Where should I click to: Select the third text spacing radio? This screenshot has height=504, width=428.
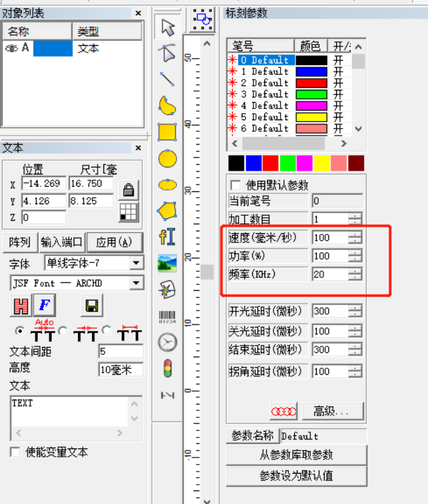[107, 330]
